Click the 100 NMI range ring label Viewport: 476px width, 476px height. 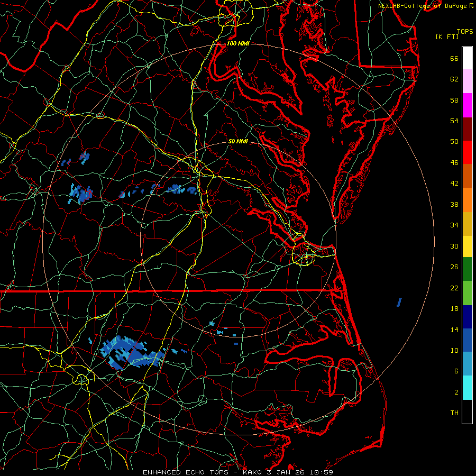pos(237,43)
